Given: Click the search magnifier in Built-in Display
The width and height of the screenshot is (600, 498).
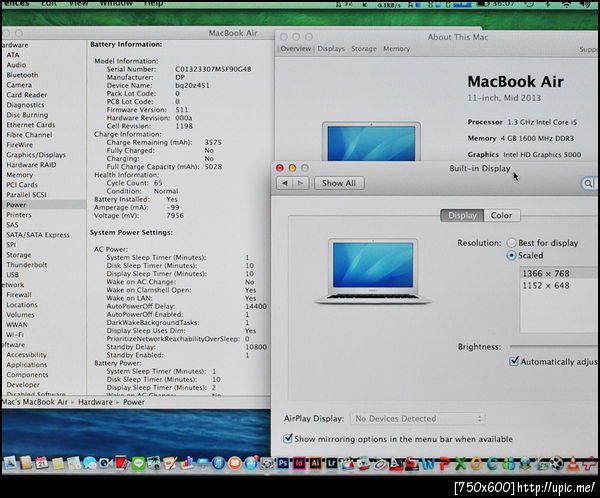Looking at the screenshot, I should pyautogui.click(x=588, y=183).
